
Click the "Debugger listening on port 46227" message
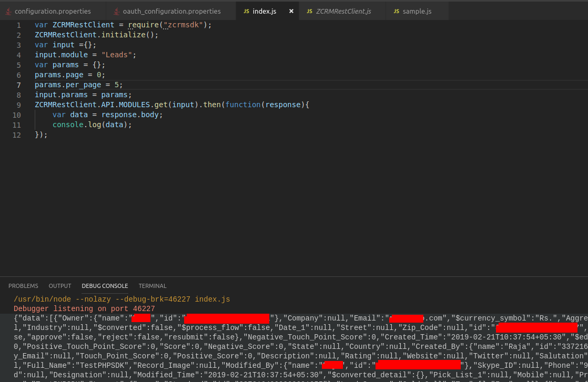(x=84, y=308)
